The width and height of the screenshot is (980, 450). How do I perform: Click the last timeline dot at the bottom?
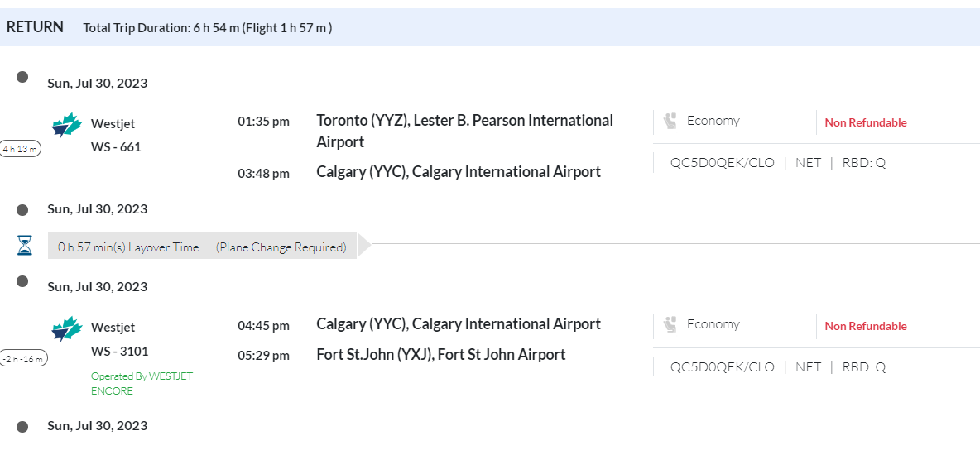coord(23,427)
